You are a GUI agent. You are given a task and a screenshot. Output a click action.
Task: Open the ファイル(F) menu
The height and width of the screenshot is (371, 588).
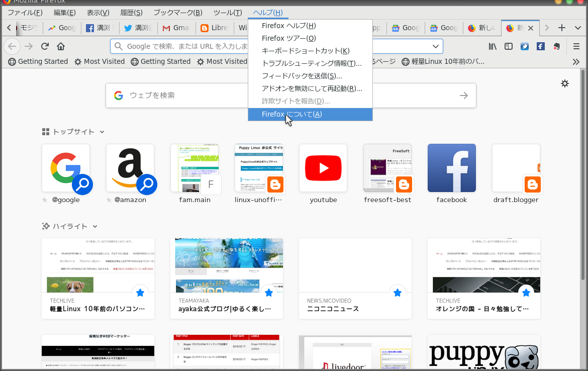[25, 13]
